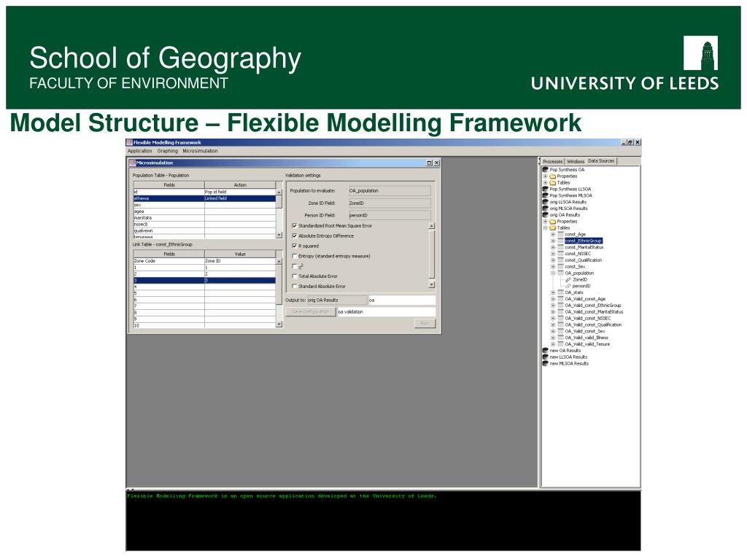Expand the const_EthnicGroup table node
747x560 pixels.
(553, 241)
